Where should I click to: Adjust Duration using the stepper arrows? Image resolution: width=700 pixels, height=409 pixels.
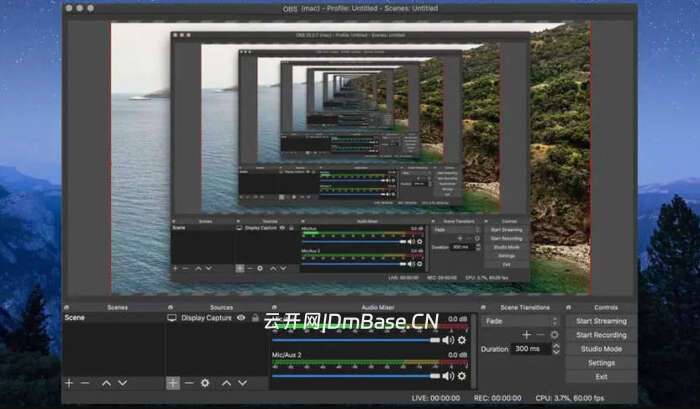(556, 349)
